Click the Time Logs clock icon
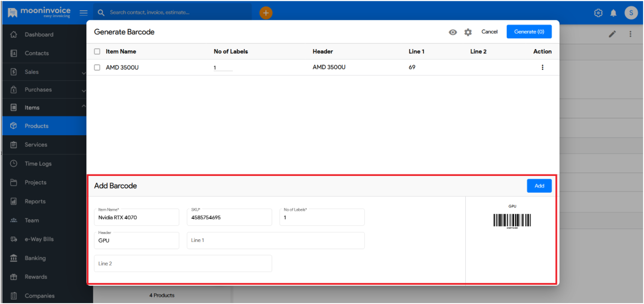 (x=13, y=163)
